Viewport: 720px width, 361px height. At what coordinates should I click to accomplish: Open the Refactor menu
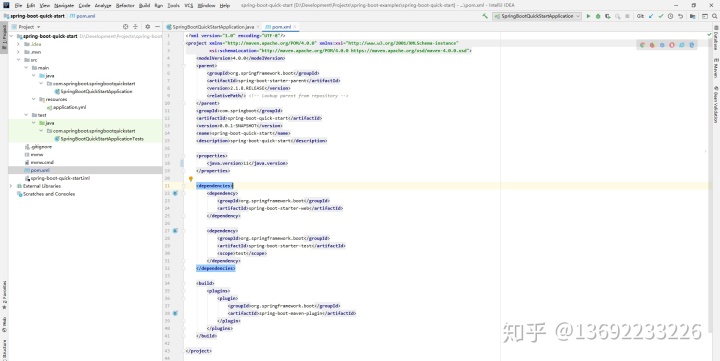tap(125, 6)
